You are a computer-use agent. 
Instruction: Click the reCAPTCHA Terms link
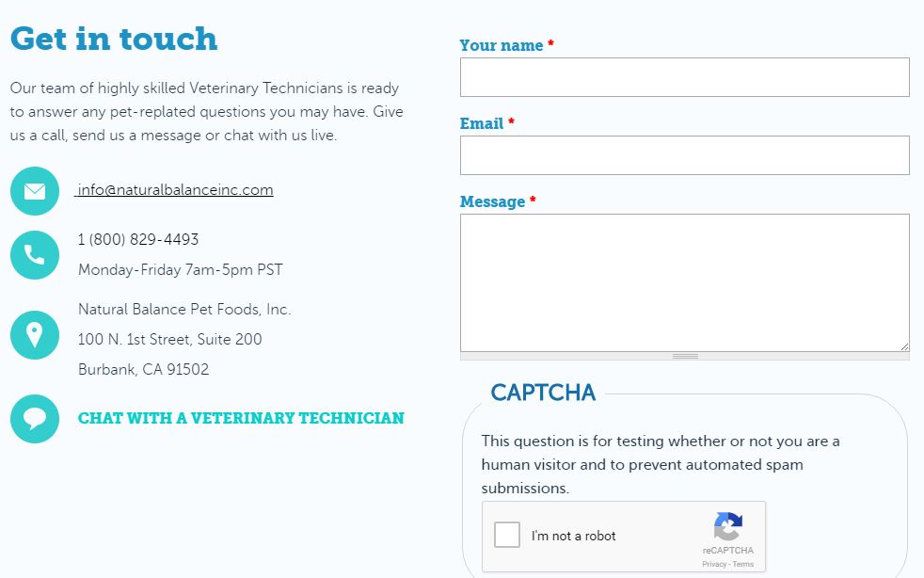click(743, 565)
